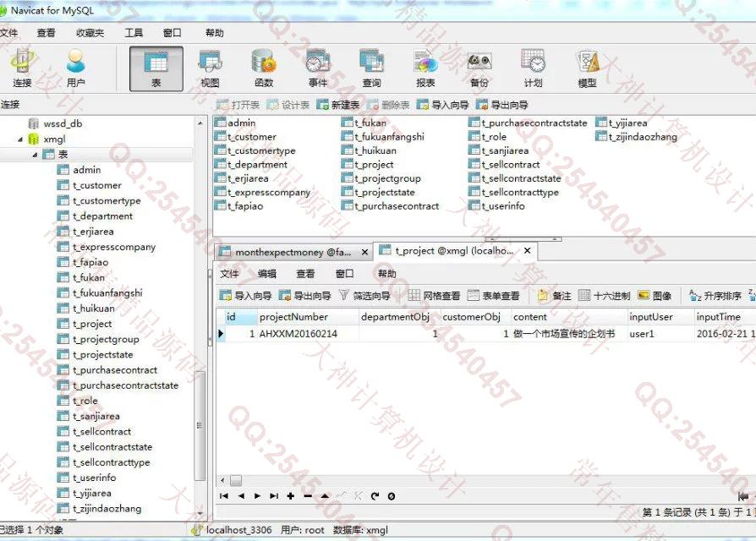The height and width of the screenshot is (541, 756).
Task: Go to previous record navigation arrow
Action: coord(241,495)
